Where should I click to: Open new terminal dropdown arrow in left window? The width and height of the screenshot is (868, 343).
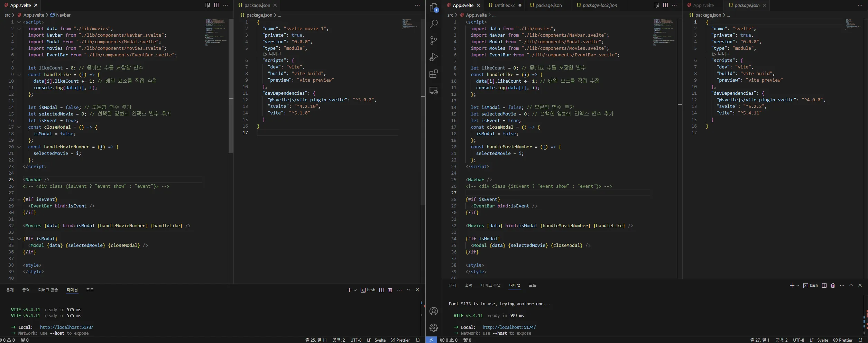[355, 290]
